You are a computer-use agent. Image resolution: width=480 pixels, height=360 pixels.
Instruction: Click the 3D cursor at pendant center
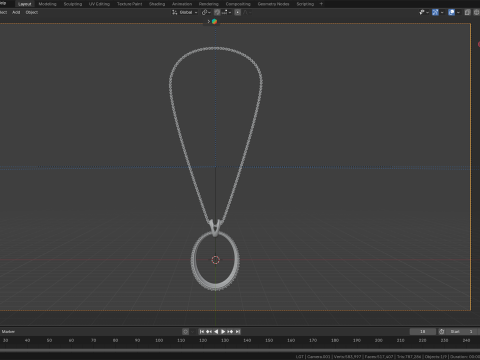(215, 260)
